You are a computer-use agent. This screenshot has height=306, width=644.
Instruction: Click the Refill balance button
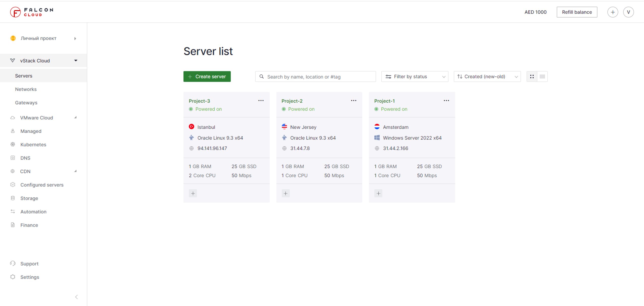coord(577,12)
